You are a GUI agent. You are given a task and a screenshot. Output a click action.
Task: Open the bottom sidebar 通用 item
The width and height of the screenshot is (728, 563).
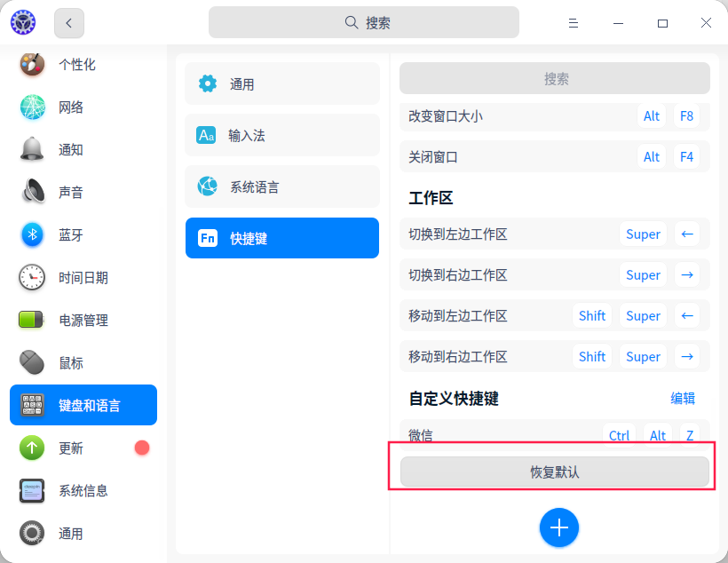pos(83,534)
